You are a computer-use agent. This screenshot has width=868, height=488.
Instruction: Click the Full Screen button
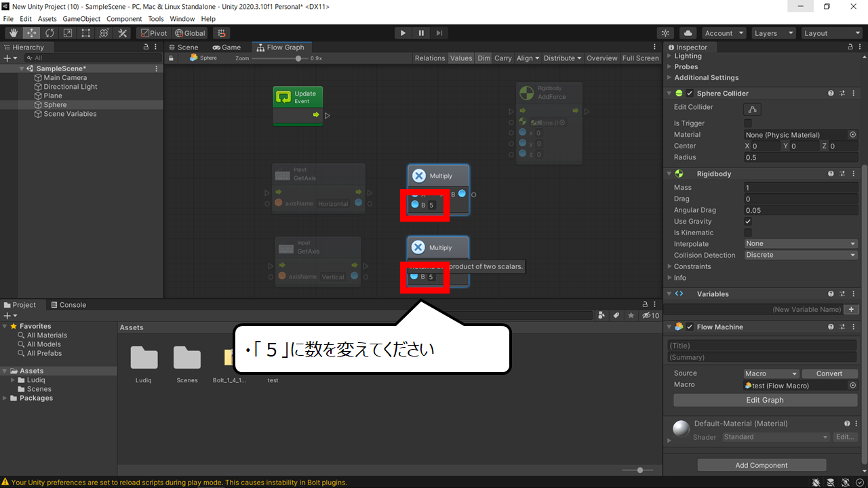point(641,58)
